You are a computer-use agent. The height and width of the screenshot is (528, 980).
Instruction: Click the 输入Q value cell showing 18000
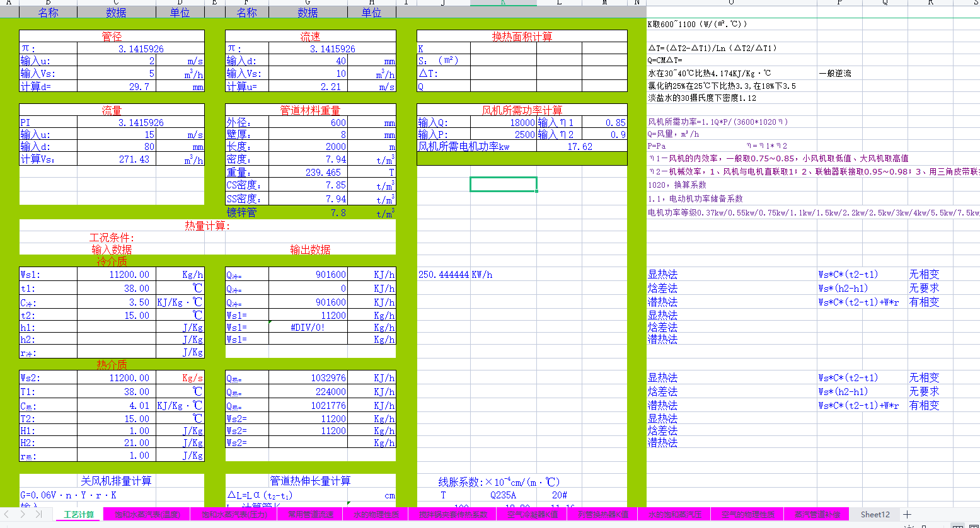tap(503, 123)
